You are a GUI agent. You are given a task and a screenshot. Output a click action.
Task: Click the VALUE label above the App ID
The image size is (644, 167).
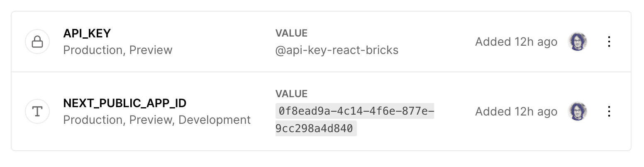291,94
